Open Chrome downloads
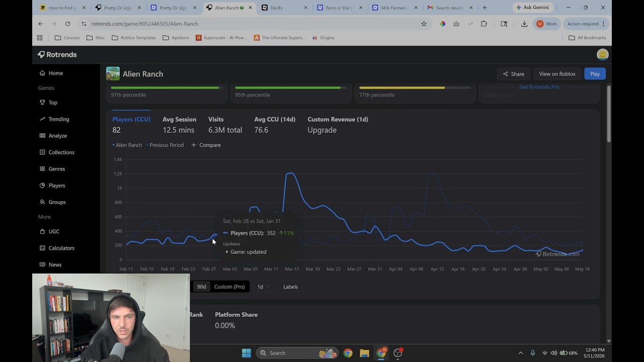 (524, 24)
